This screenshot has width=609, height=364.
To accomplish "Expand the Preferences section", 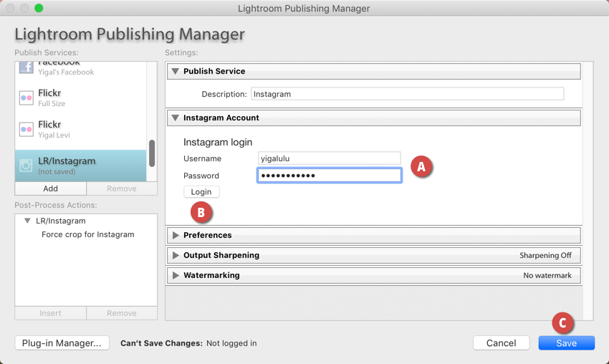I will (x=176, y=236).
